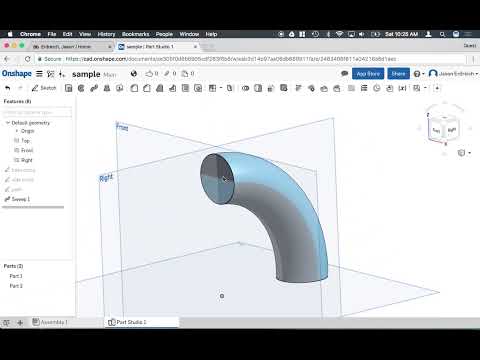
Task: Click the sample document title
Action: pyautogui.click(x=86, y=74)
